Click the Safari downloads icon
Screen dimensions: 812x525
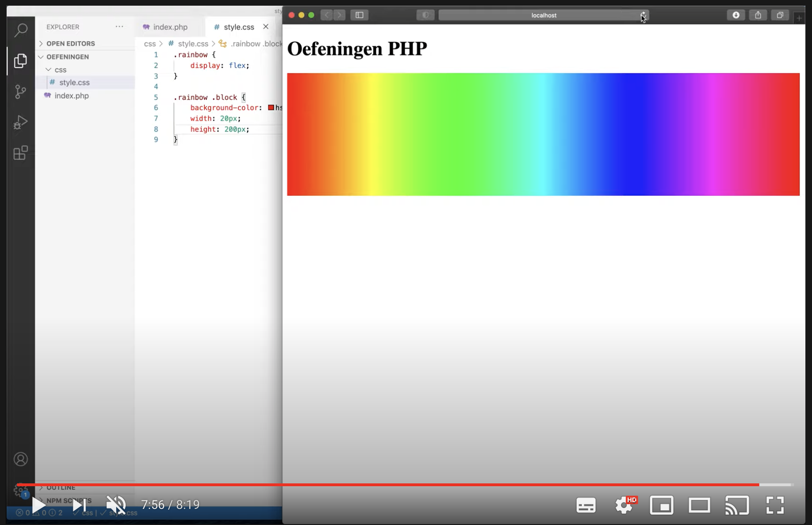[x=736, y=15]
